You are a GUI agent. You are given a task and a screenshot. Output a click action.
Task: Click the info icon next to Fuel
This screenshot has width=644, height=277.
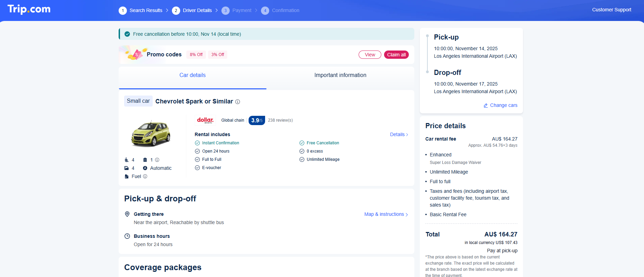145,176
